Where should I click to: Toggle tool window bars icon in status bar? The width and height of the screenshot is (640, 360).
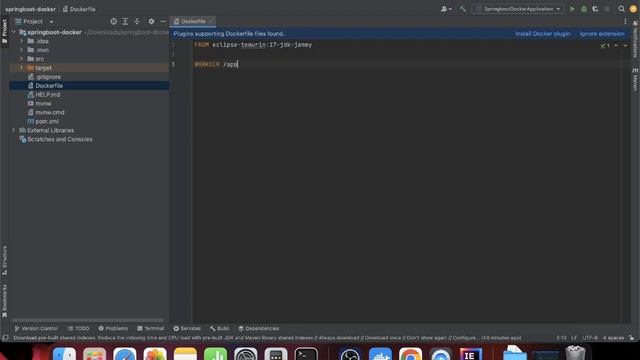[5, 338]
